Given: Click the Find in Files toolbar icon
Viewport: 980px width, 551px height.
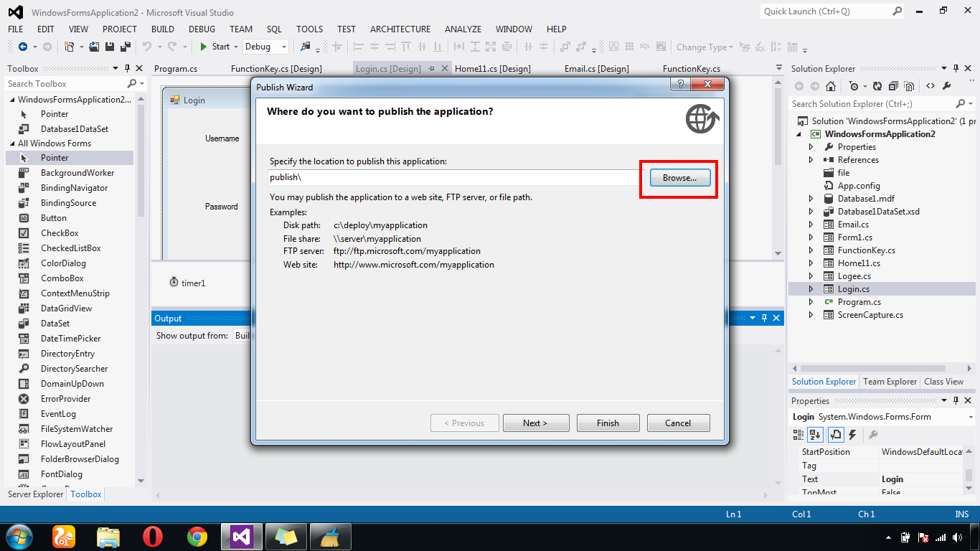Looking at the screenshot, I should pos(306,47).
